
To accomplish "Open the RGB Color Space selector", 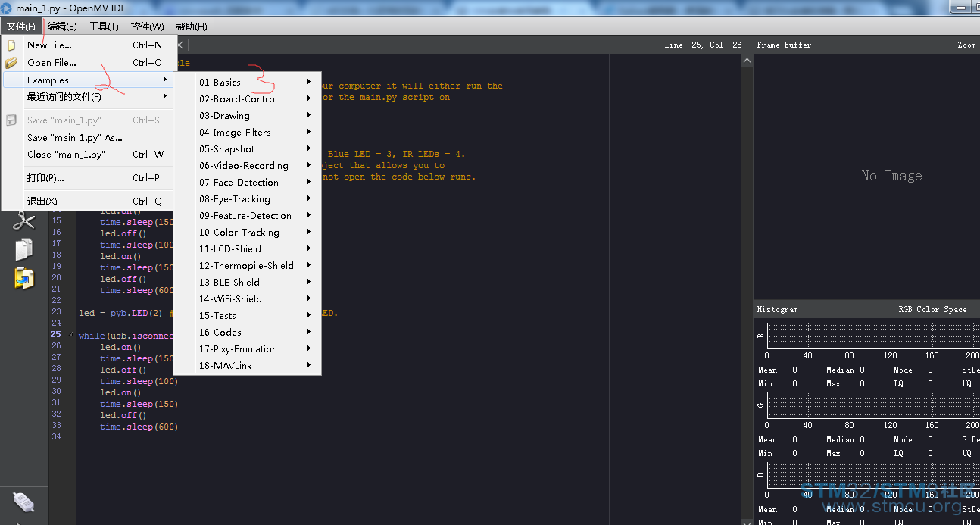I will tap(932, 309).
